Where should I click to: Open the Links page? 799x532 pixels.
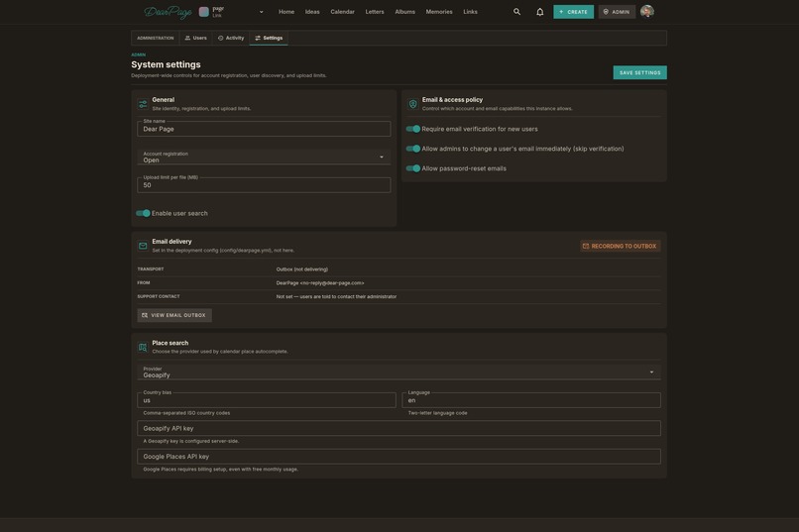click(470, 12)
